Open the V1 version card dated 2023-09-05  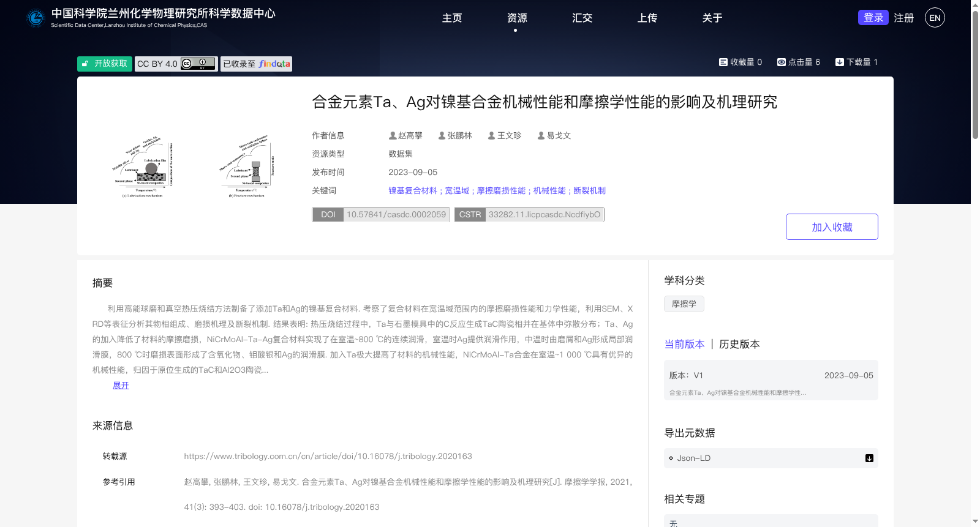tap(771, 380)
